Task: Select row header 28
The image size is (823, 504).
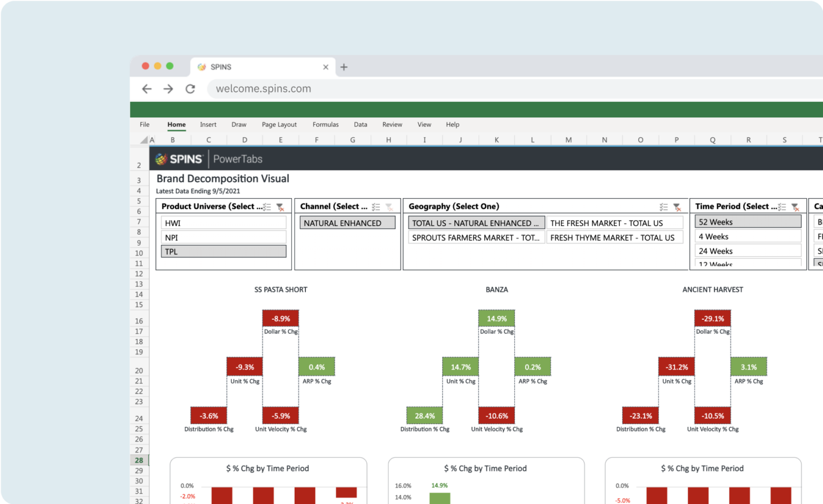Action: (139, 460)
